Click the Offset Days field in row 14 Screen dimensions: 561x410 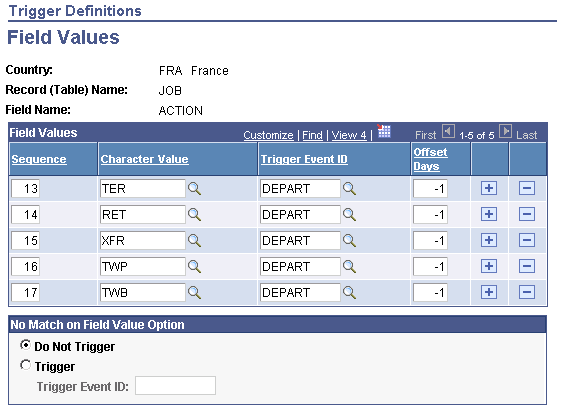point(430,215)
